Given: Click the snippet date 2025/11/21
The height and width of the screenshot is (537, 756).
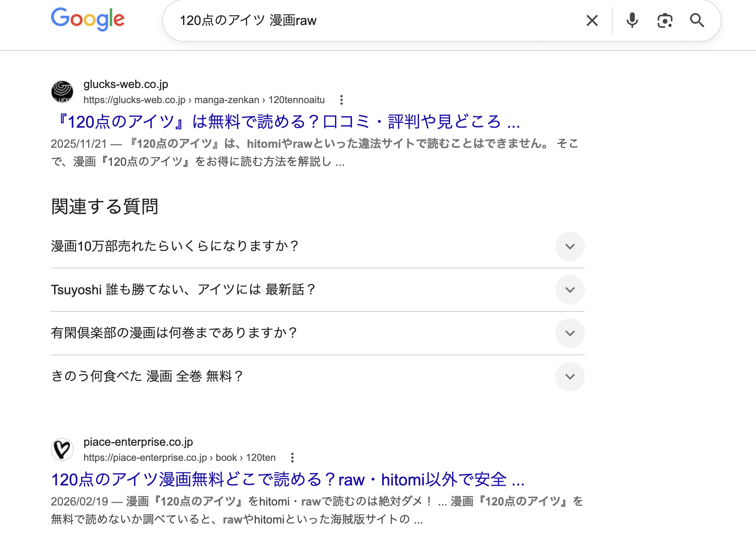Looking at the screenshot, I should [79, 144].
